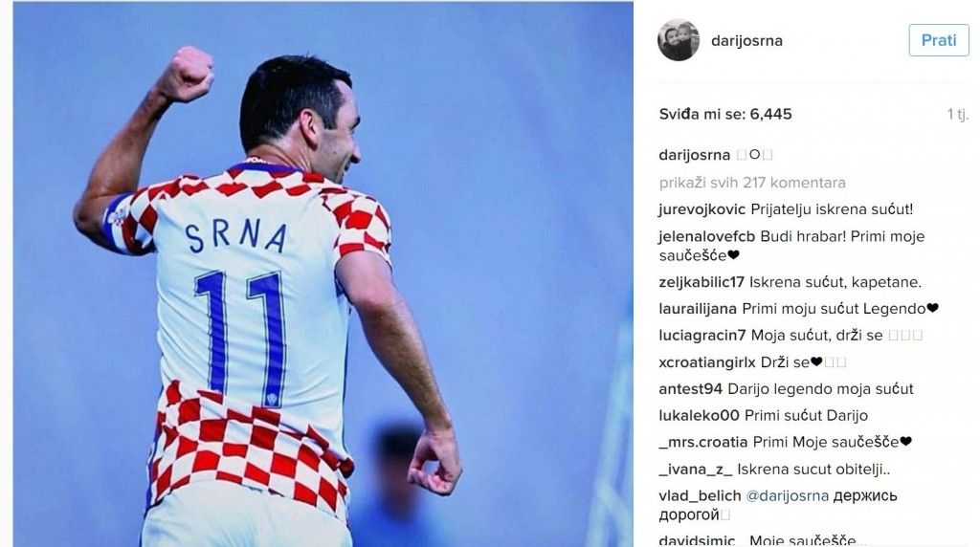Visit zeljkabilic17 profile from comments
980x547 pixels.
coord(702,282)
